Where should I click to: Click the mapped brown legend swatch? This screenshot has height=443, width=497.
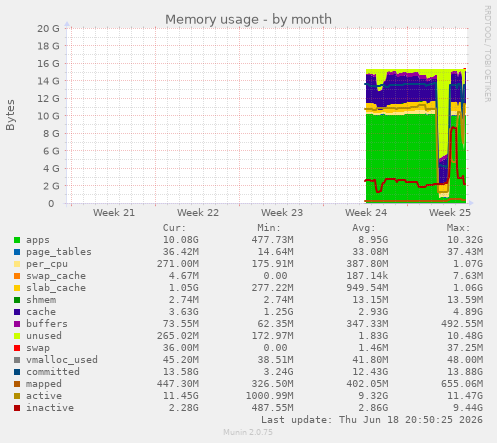[17, 384]
